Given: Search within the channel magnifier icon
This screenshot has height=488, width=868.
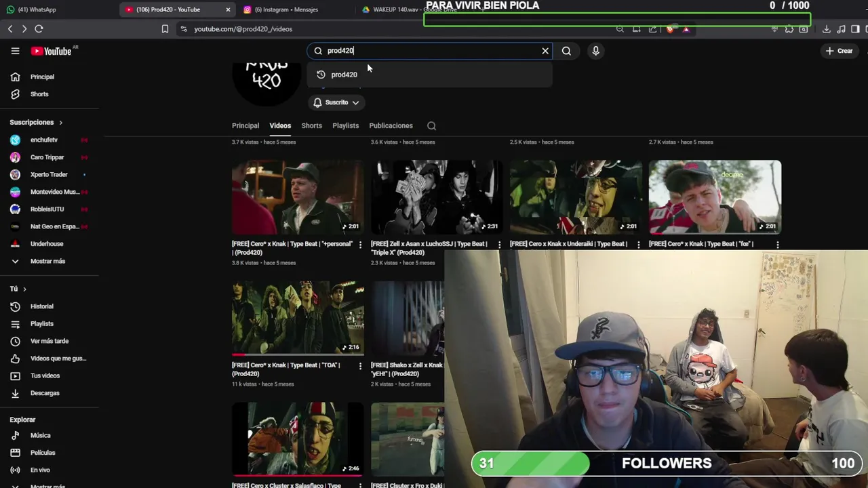Looking at the screenshot, I should [x=431, y=125].
